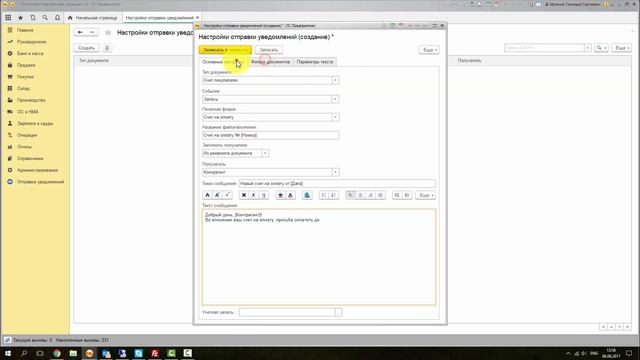
Task: Expand Печатная форма dropdown
Action: (x=335, y=117)
